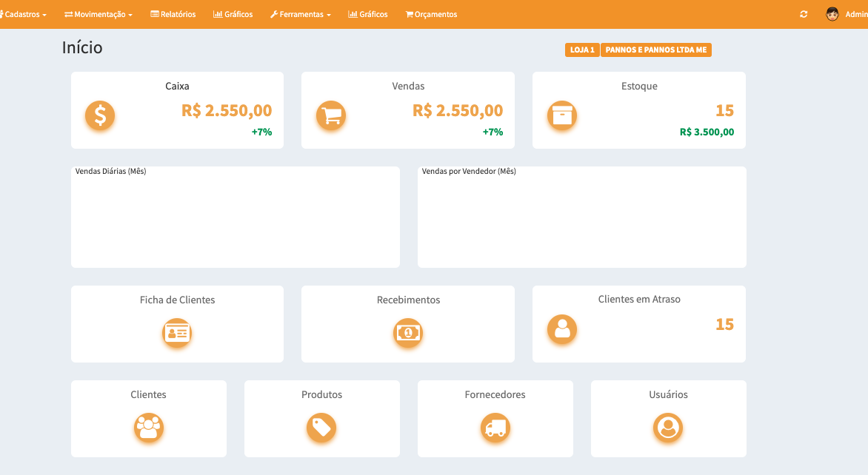Click the Estoque archive box icon

coord(562,115)
